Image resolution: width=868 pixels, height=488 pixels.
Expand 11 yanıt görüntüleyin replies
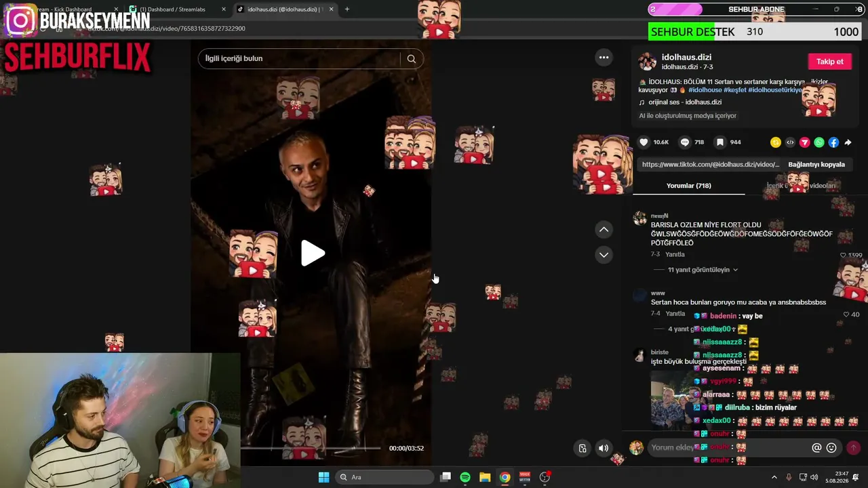pos(703,270)
